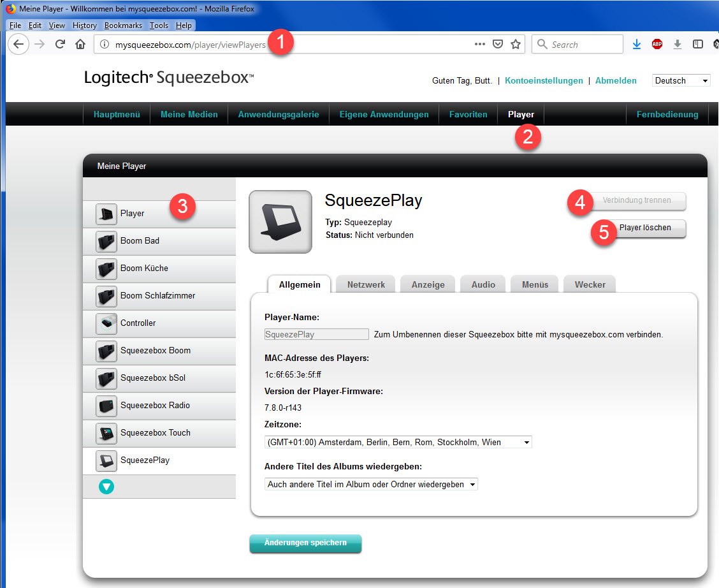Click the Controller device icon
Screen dimensions: 719x588
click(106, 323)
